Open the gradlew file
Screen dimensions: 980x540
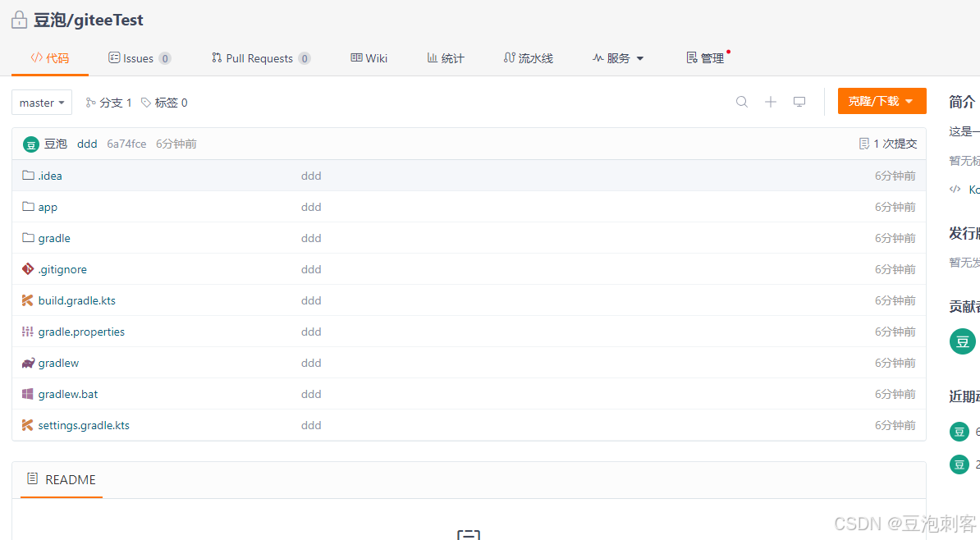click(x=58, y=363)
